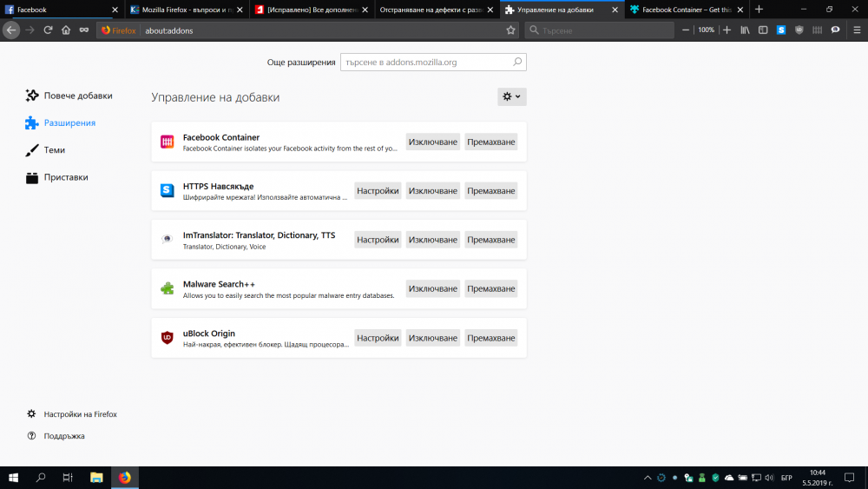This screenshot has width=868, height=489.
Task: Close the Управление на добавки tab
Action: pyautogui.click(x=615, y=10)
